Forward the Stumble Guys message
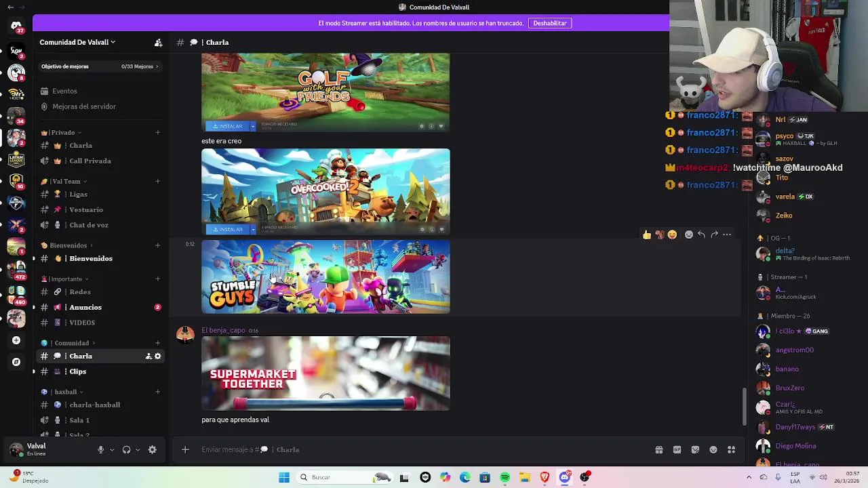The width and height of the screenshot is (868, 488). [714, 235]
